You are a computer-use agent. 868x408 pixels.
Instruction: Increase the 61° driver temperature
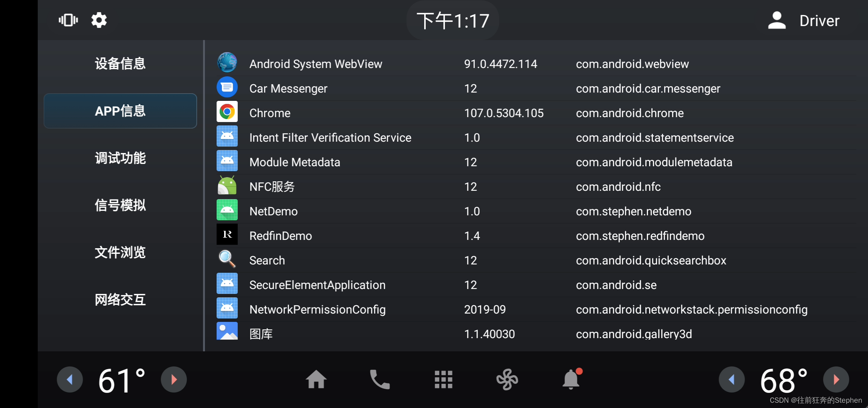[x=174, y=379]
